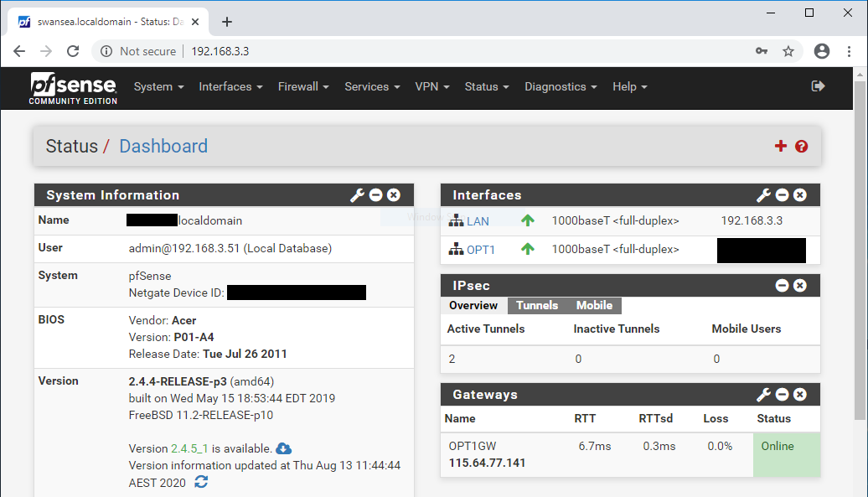Open dashboard help via question mark icon

(802, 146)
